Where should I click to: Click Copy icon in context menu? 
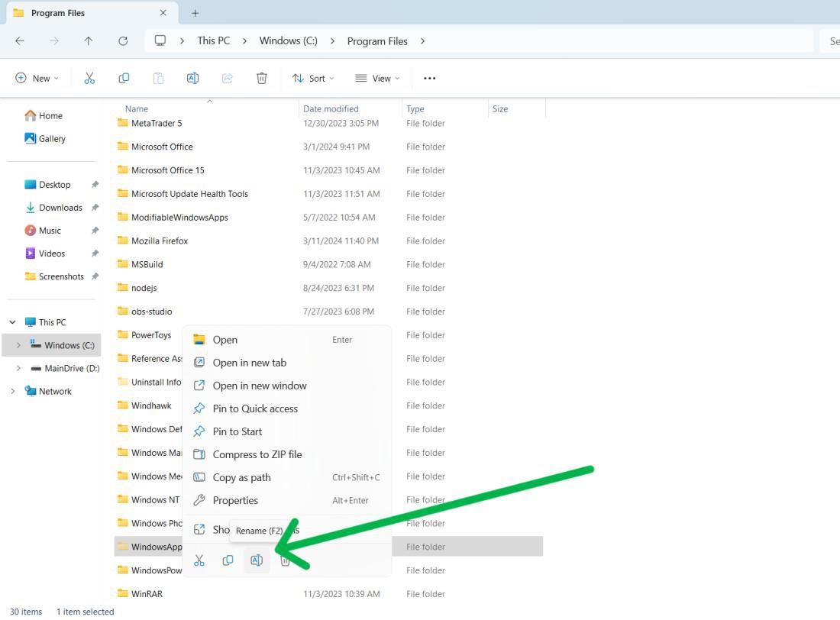pos(228,560)
